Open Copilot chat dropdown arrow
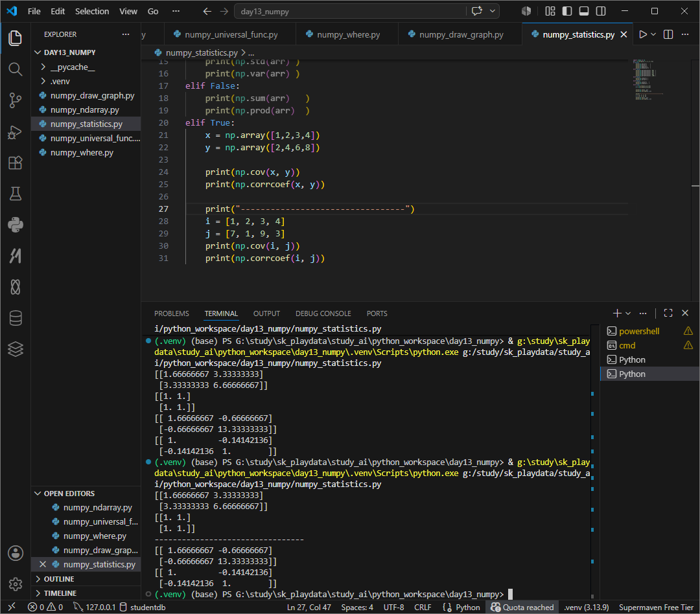 click(x=493, y=11)
